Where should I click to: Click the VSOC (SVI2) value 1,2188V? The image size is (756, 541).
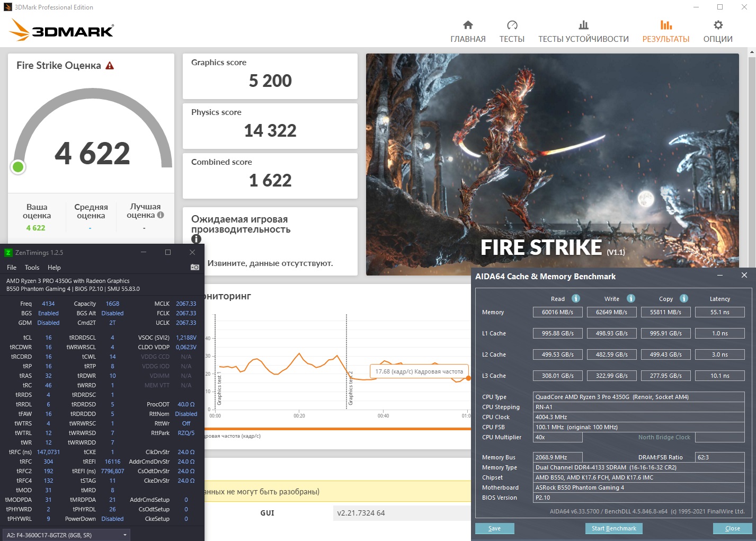point(186,338)
